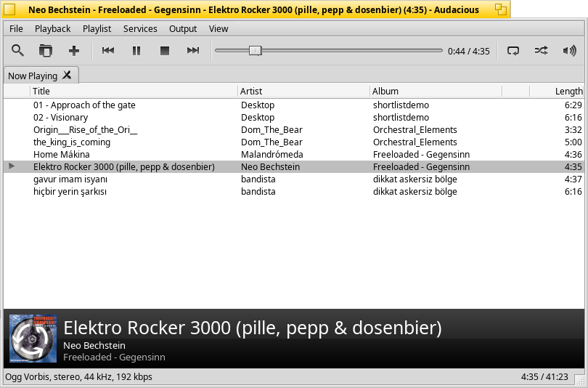The image size is (588, 388).
Task: Click album dikkat askersiz bölge for gavur row
Action: coord(415,179)
